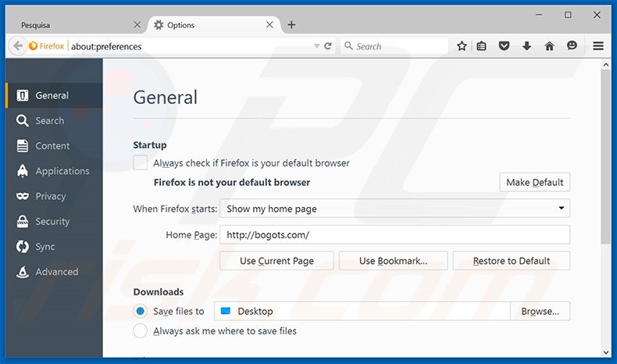Click the gear icon on Options tab
This screenshot has height=364, width=617.
point(159,25)
